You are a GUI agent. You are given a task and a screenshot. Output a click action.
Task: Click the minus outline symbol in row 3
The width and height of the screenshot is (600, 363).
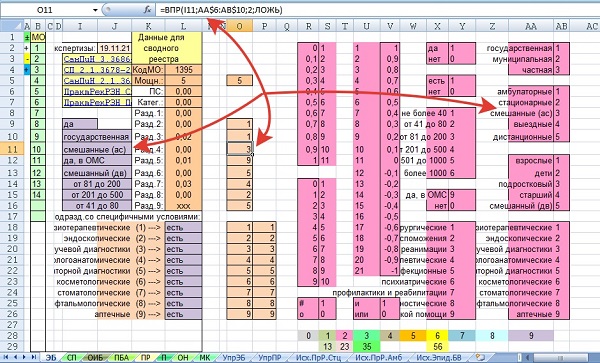pos(26,59)
